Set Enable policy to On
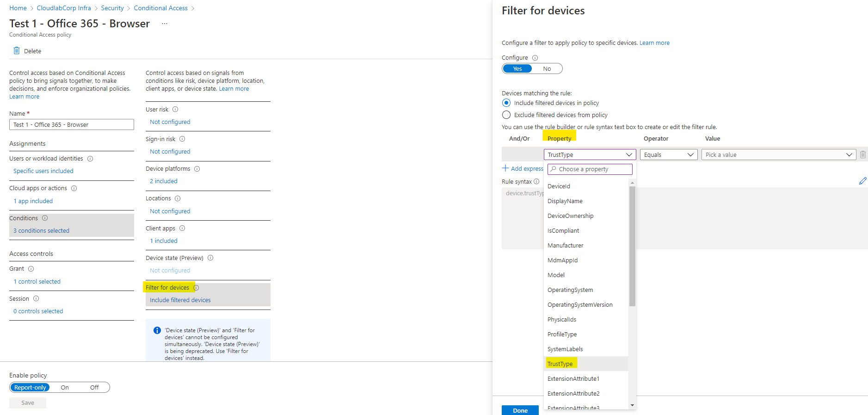 65,387
